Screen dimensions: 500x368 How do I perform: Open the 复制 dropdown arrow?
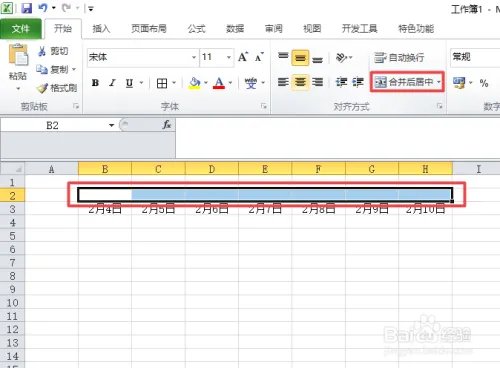74,69
